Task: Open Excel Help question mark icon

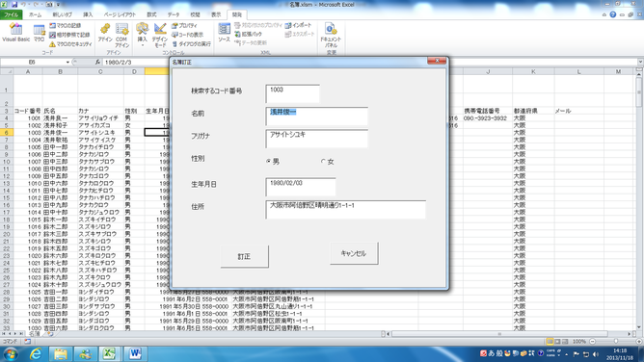Action: tap(613, 14)
